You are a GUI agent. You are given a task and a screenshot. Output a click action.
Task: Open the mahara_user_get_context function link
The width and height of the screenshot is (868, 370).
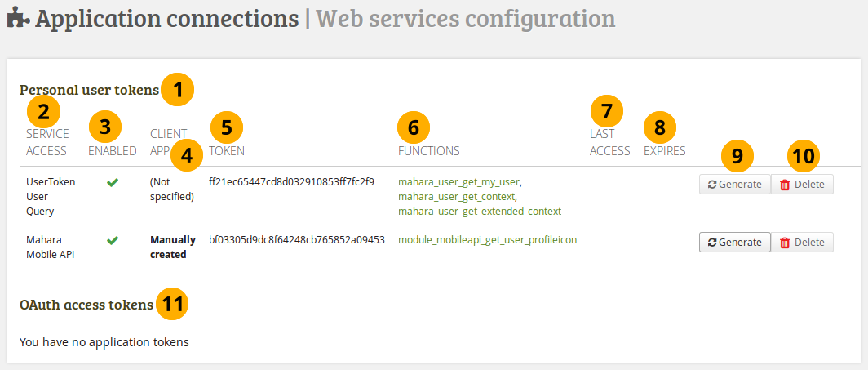[x=457, y=196]
